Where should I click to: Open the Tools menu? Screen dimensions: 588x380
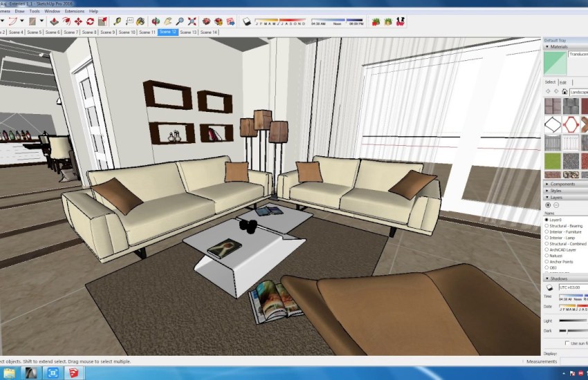(35, 11)
